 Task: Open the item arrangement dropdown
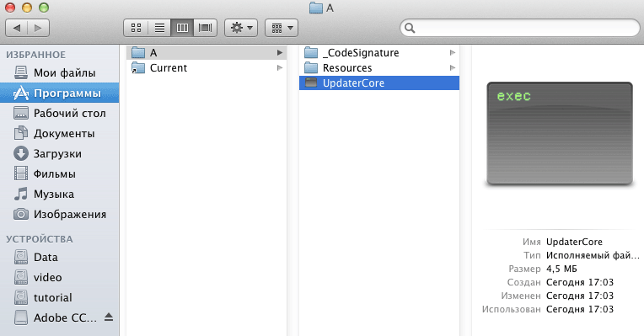pyautogui.click(x=282, y=28)
